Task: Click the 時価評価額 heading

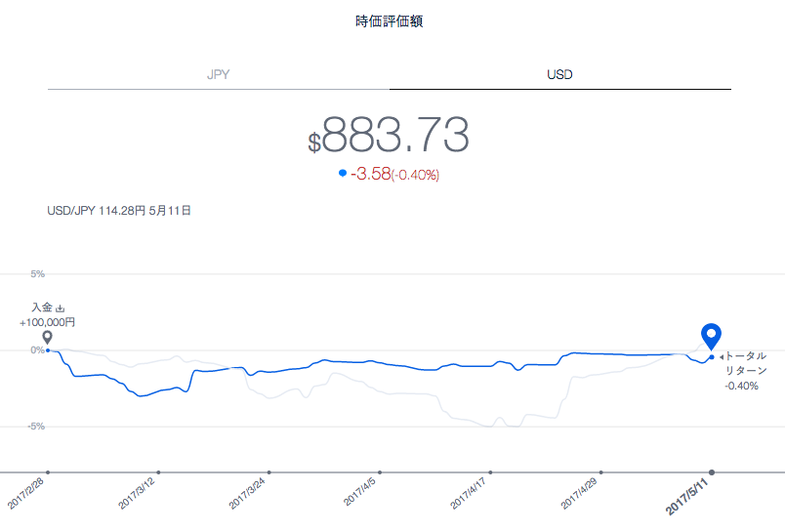Action: pyautogui.click(x=390, y=21)
